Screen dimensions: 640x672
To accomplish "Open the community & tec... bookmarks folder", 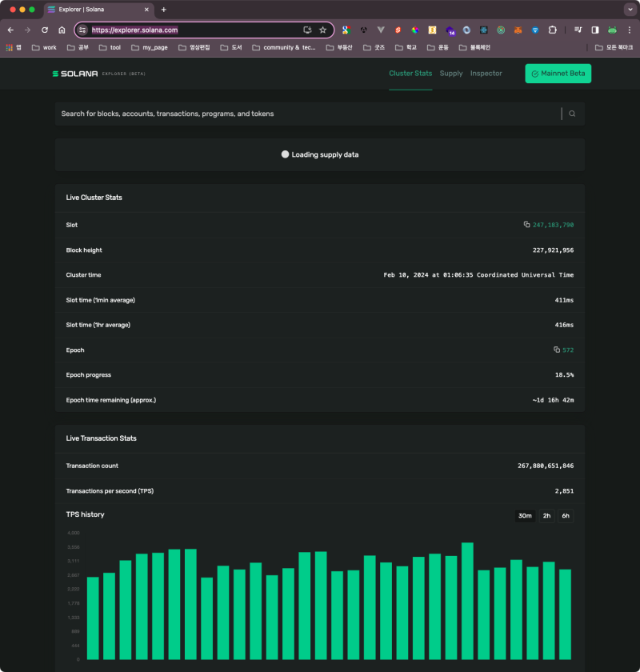I will point(284,47).
